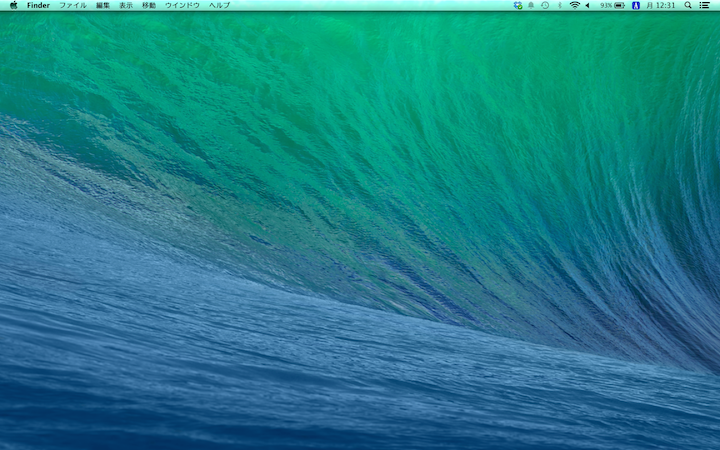Open the Bluetooth status menu

coord(559,5)
